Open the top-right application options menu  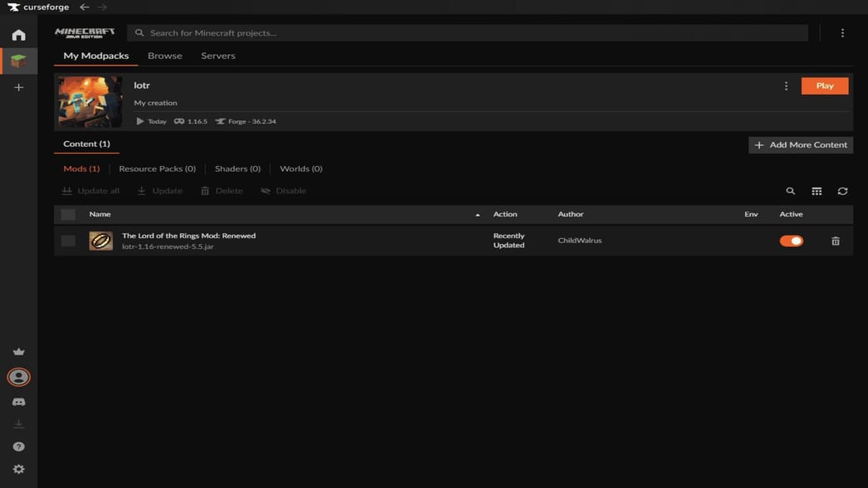(842, 33)
